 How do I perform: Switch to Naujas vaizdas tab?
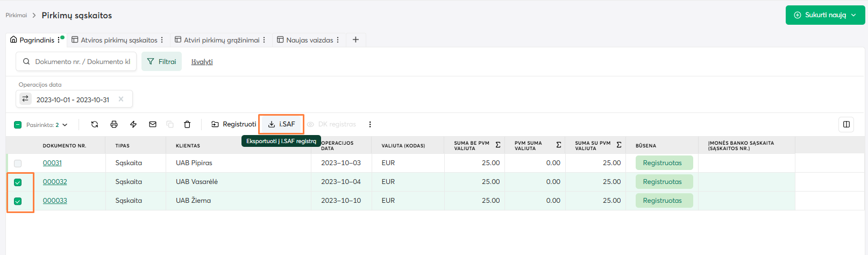[x=309, y=40]
